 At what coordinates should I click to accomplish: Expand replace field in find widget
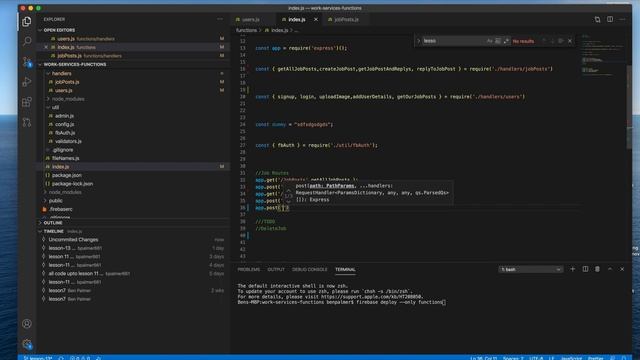[x=418, y=41]
